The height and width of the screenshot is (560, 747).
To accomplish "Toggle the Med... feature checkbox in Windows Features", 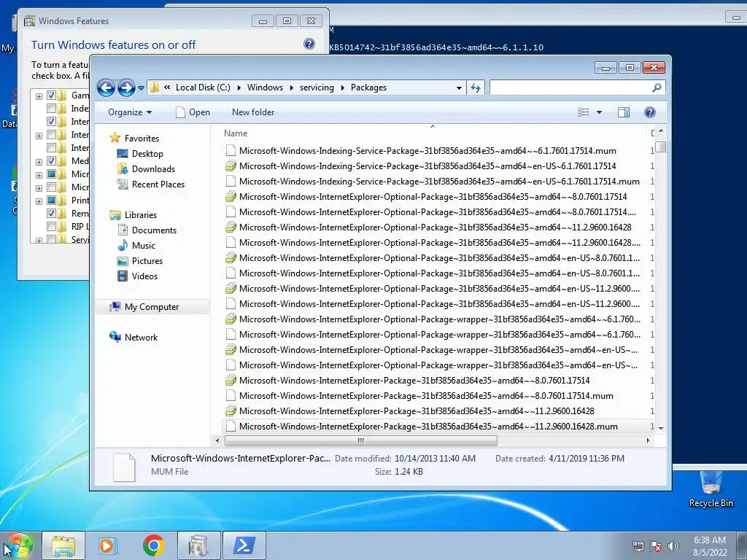I will pos(52,161).
